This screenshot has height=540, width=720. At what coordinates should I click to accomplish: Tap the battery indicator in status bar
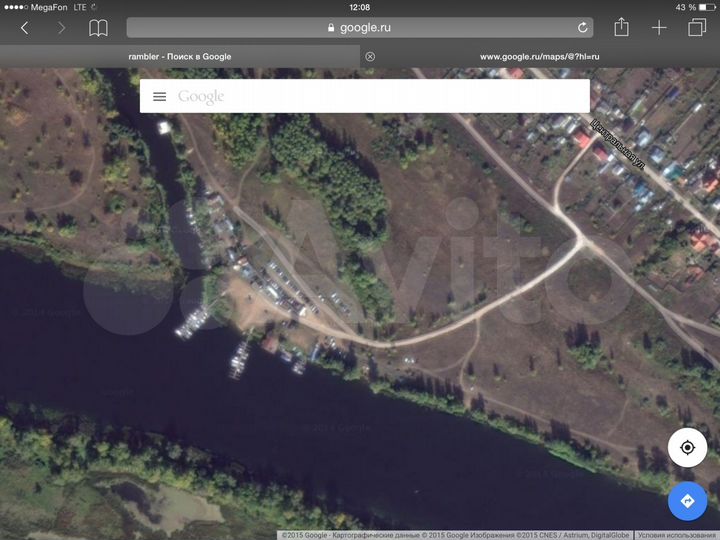[707, 7]
